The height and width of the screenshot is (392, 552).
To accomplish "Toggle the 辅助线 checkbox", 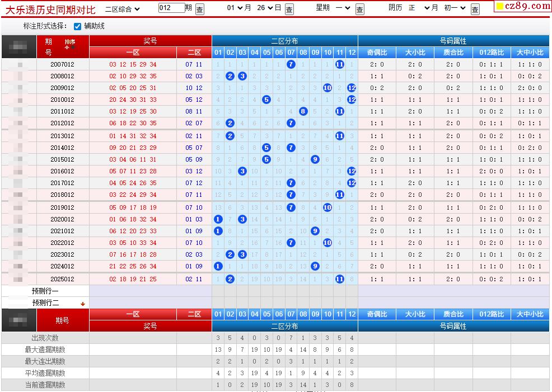I will (x=77, y=26).
